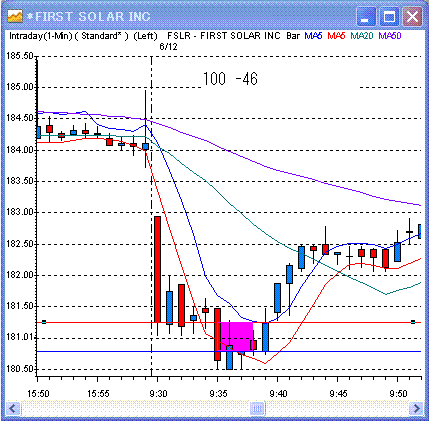Click the purple MA50 legend label

point(390,36)
